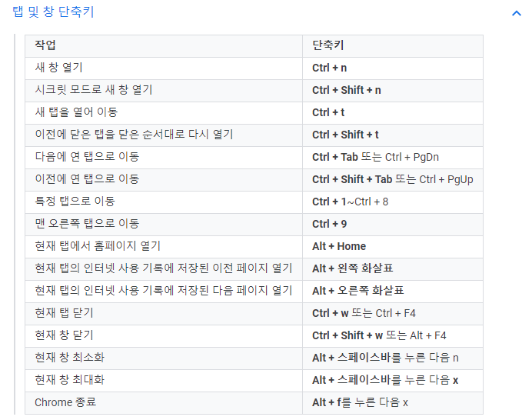Click 이전에 연 탭으로 이동 cell
Viewport: 532px width, 420px height.
164,179
